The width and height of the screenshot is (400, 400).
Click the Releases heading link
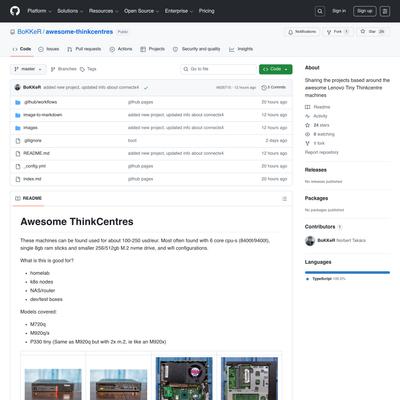click(x=316, y=170)
